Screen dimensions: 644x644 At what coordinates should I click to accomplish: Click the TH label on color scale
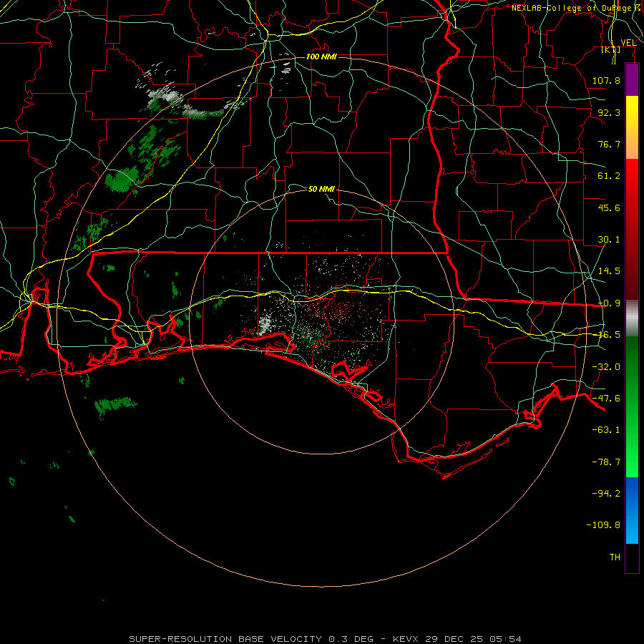(615, 557)
